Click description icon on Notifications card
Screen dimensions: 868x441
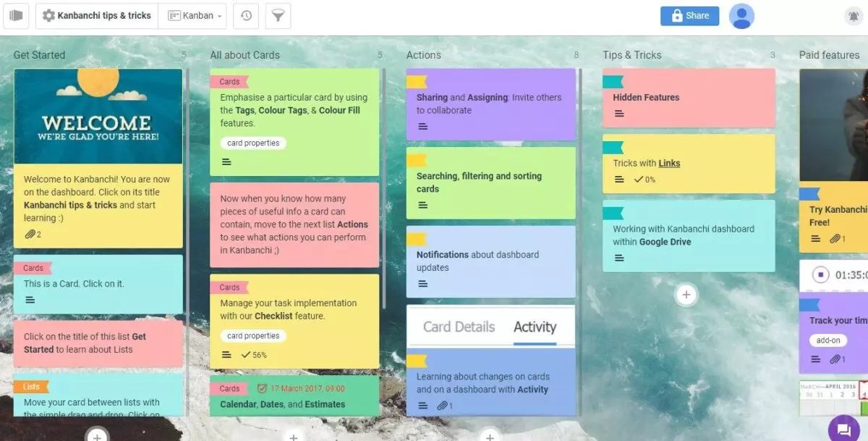(x=423, y=284)
